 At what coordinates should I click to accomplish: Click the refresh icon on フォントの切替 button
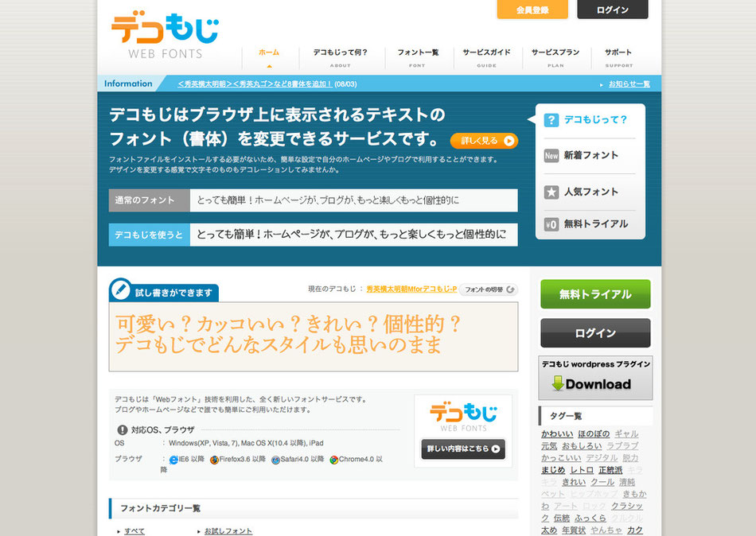(511, 289)
